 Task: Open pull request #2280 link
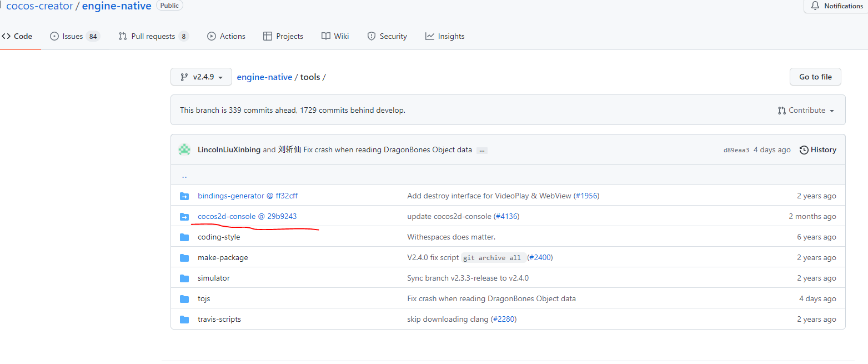(504, 319)
